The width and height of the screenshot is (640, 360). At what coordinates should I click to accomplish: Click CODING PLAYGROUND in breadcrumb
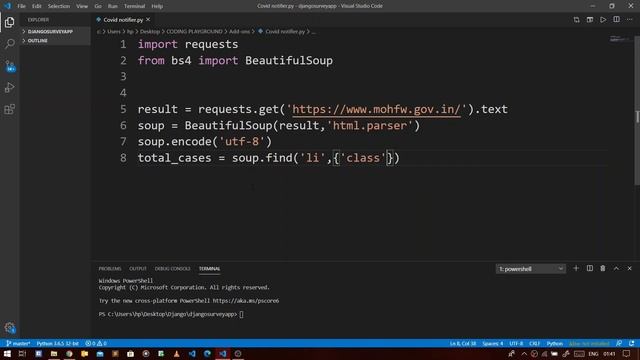point(194,31)
